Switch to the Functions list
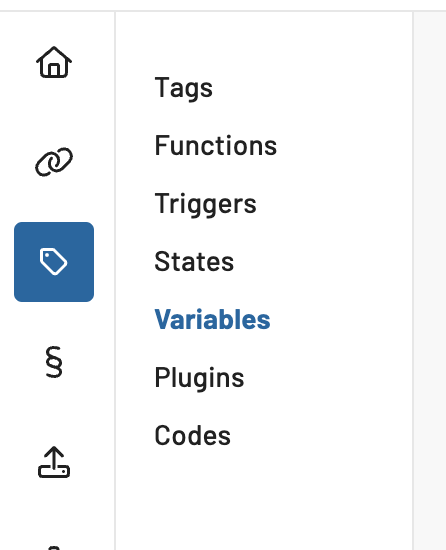 [216, 146]
